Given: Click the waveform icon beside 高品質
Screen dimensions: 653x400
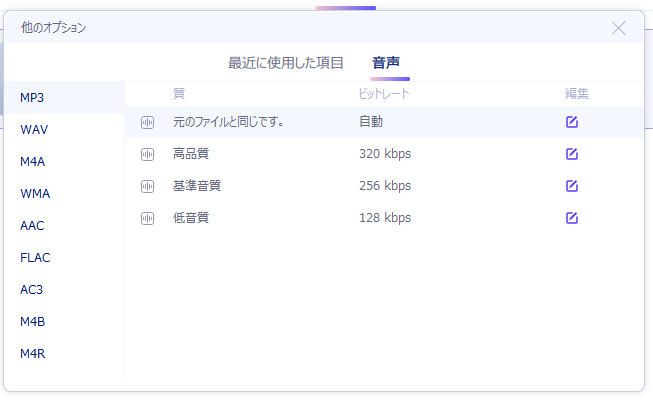Looking at the screenshot, I should pyautogui.click(x=147, y=154).
